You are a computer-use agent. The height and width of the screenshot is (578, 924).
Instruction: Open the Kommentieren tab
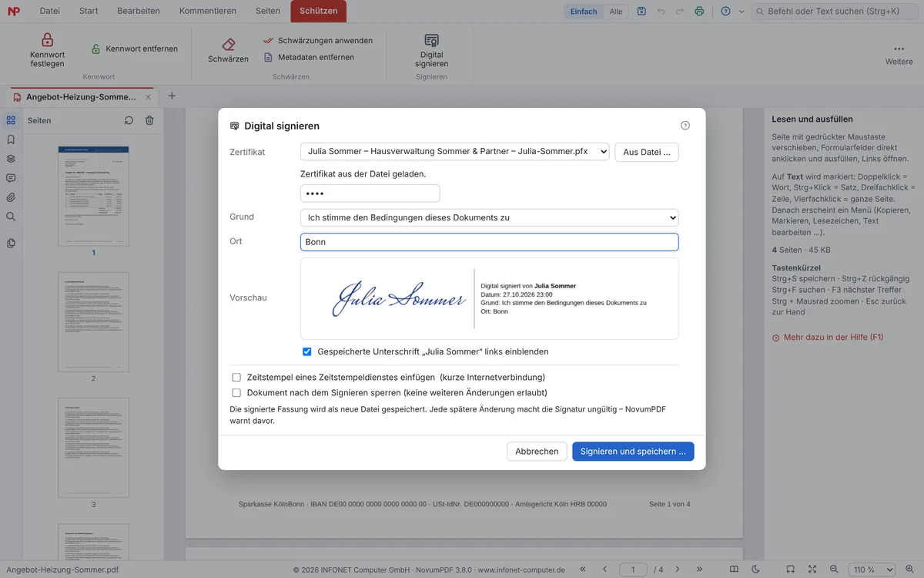[x=207, y=11]
